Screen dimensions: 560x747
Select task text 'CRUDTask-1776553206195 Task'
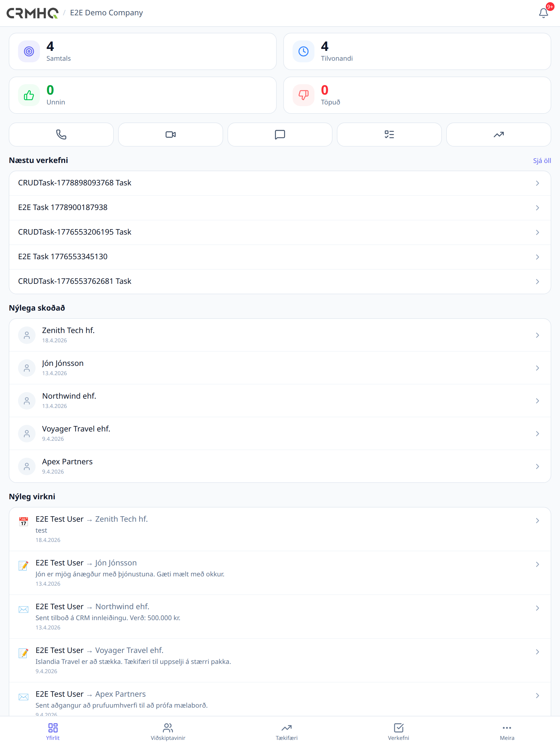(x=75, y=232)
